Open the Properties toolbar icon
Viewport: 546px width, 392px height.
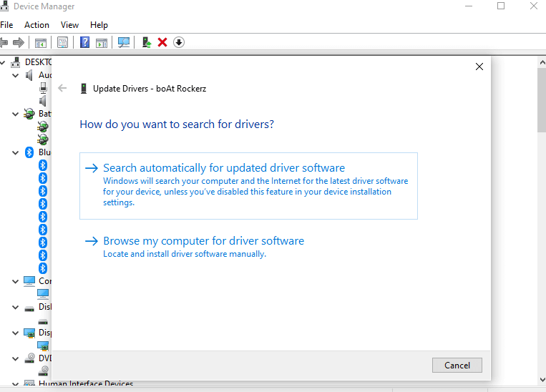click(x=63, y=42)
